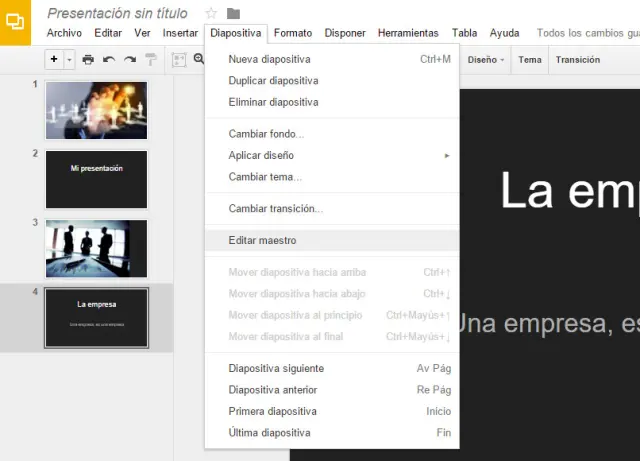Select Cambiar transición… menu entry
This screenshot has width=640, height=461.
click(x=275, y=208)
